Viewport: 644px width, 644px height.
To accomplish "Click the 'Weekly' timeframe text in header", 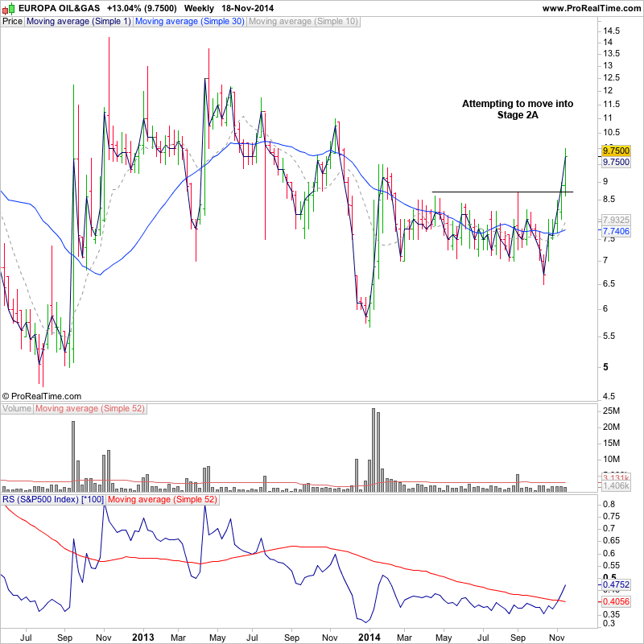I will coord(199,8).
